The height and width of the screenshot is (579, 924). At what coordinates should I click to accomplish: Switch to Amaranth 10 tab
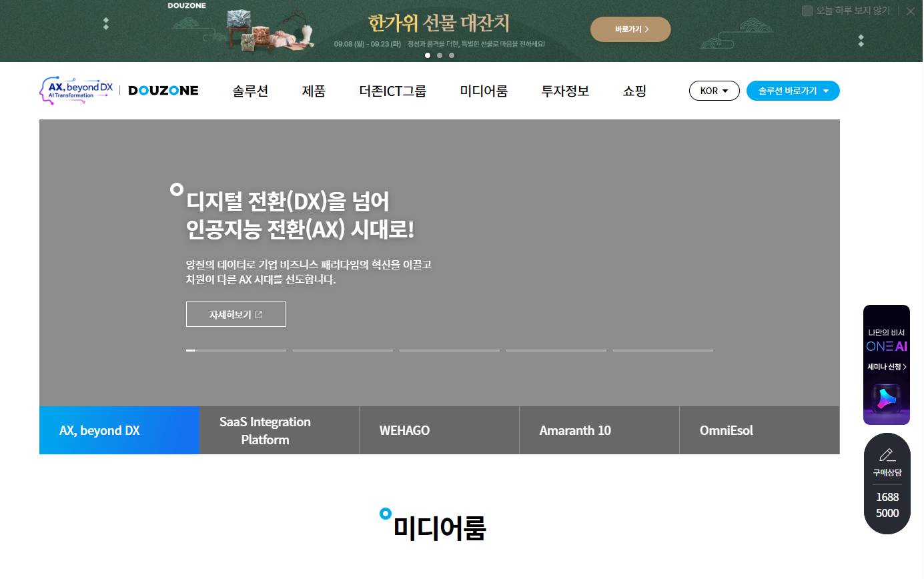(x=600, y=430)
